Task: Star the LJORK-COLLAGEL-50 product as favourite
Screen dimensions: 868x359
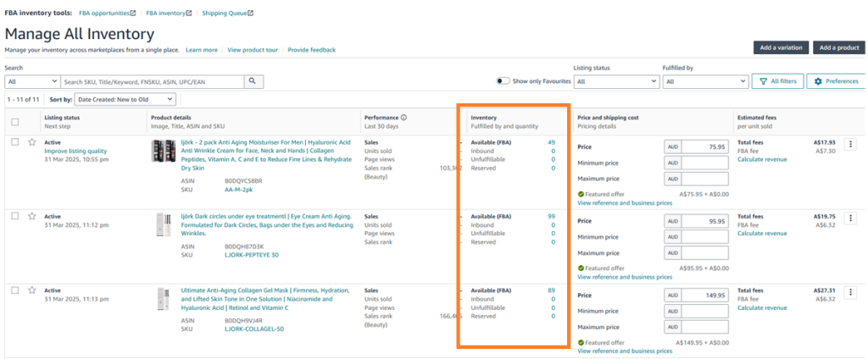Action: click(x=32, y=290)
